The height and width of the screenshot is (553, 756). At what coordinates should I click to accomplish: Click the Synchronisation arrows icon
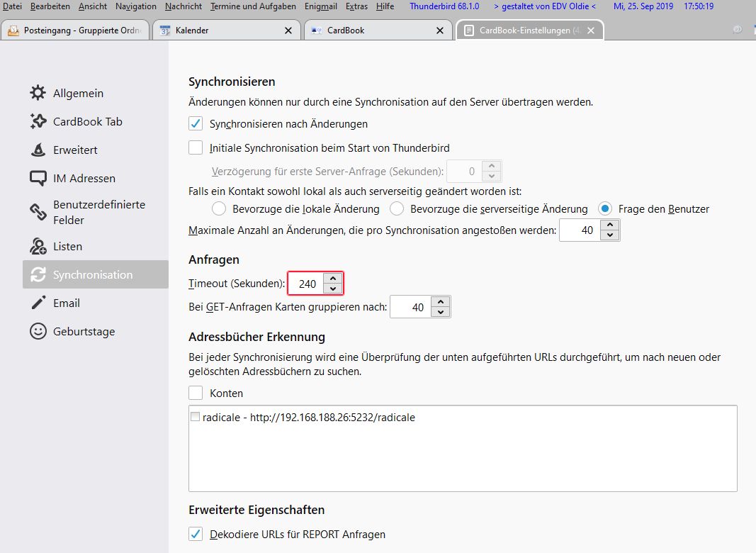[x=38, y=274]
